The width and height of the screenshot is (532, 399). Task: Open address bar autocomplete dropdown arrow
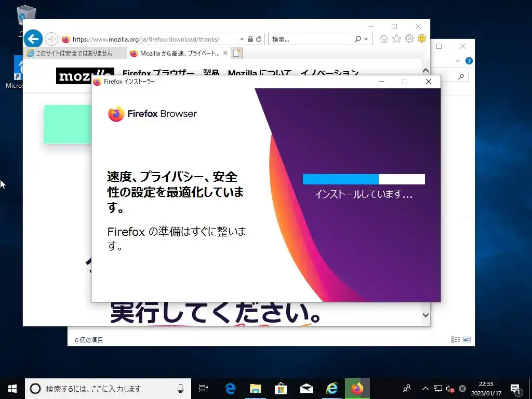242,39
